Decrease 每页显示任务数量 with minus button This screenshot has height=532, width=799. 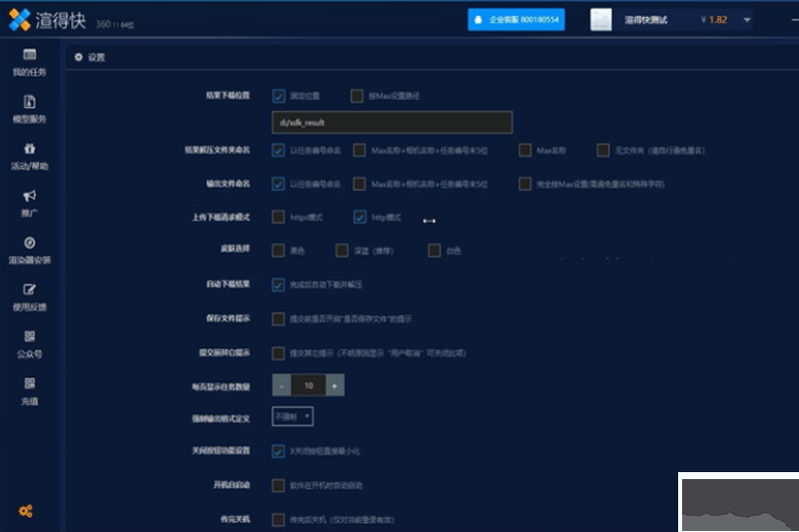(282, 385)
